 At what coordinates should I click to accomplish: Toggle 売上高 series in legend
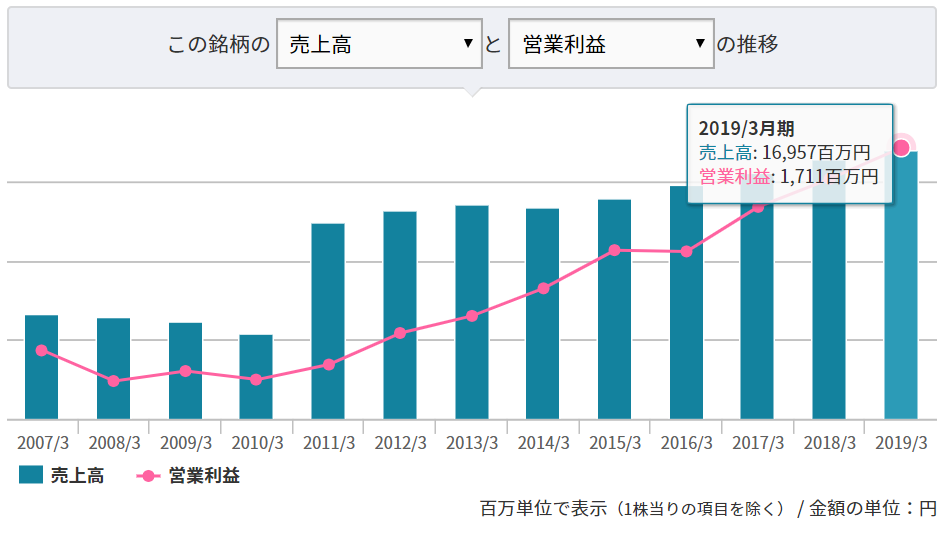77,476
